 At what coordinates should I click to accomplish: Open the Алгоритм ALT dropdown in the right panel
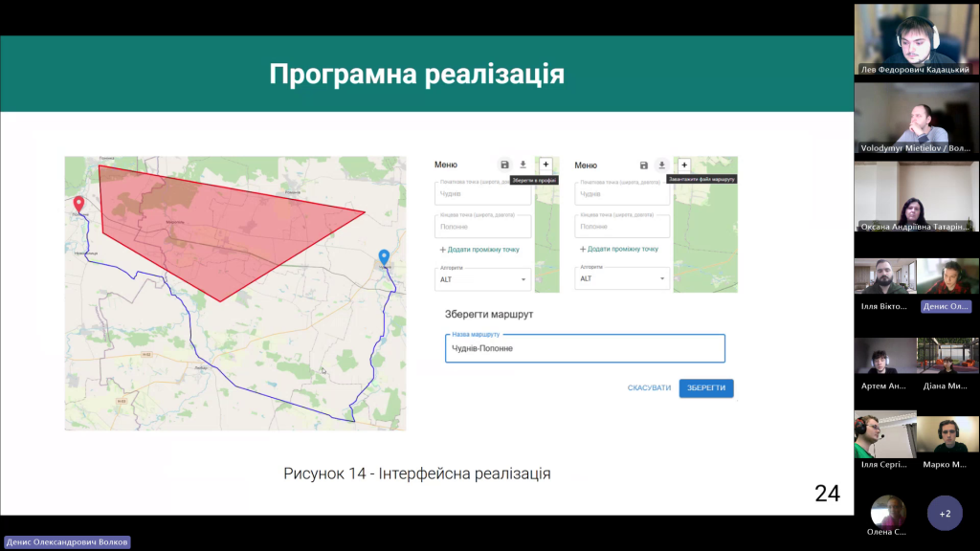coord(622,279)
